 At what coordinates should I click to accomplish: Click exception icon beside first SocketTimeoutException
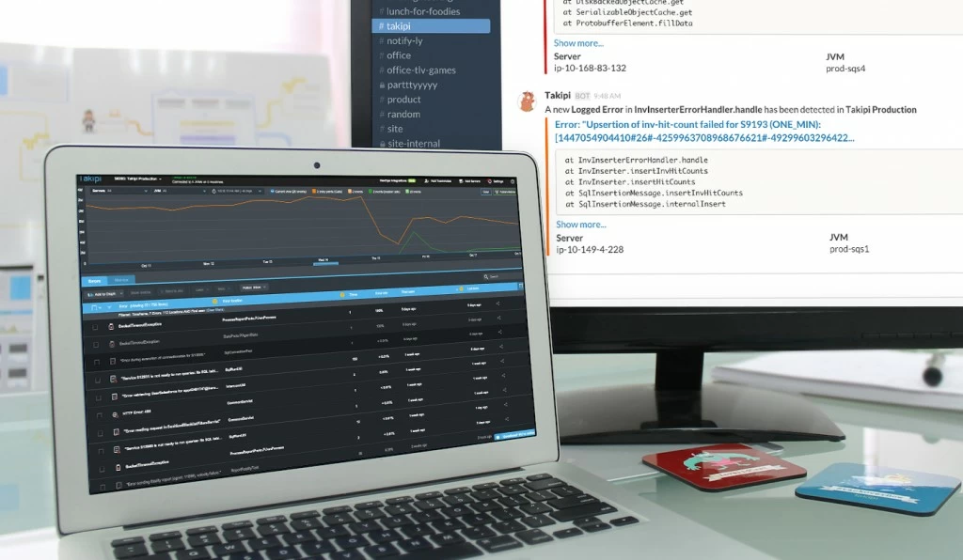pyautogui.click(x=111, y=326)
